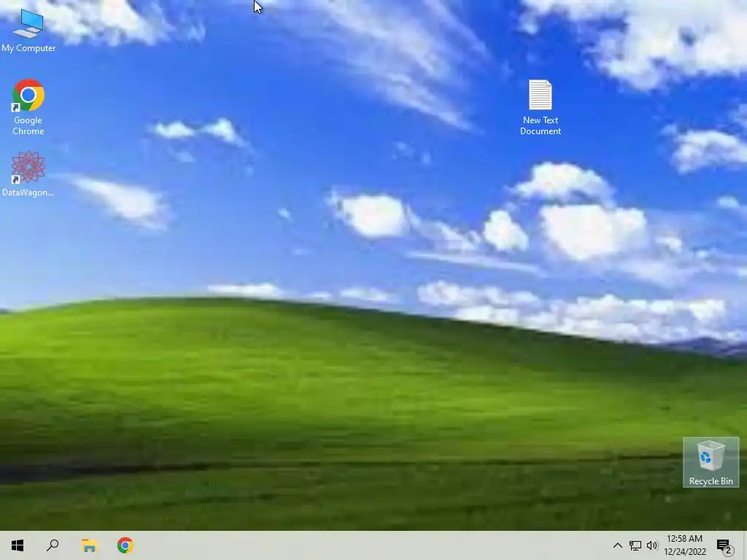Launch Chrome from the taskbar
The width and height of the screenshot is (747, 560).
(125, 545)
